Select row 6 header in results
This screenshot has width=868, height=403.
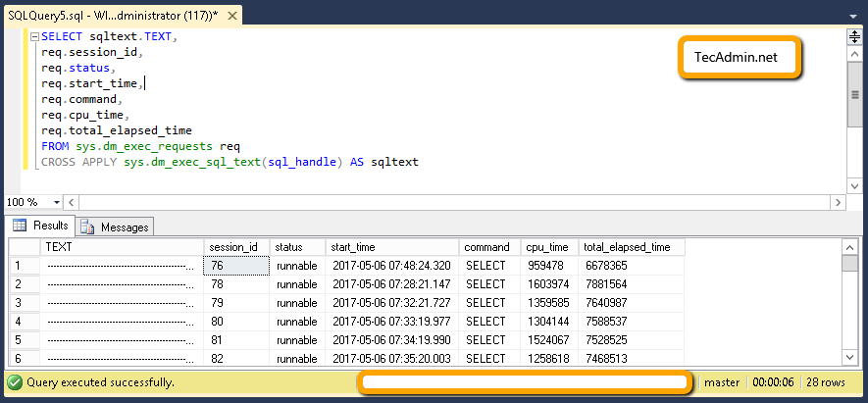(25, 358)
